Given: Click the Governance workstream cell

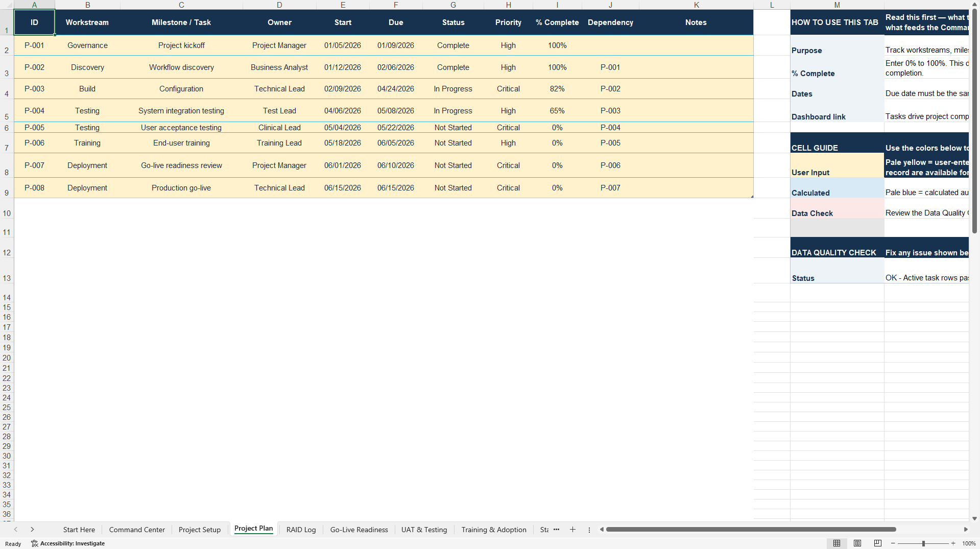Looking at the screenshot, I should coord(87,45).
